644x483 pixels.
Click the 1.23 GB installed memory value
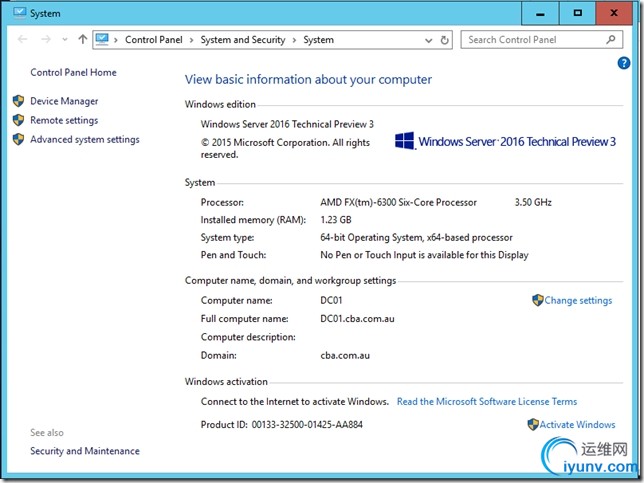click(x=336, y=220)
